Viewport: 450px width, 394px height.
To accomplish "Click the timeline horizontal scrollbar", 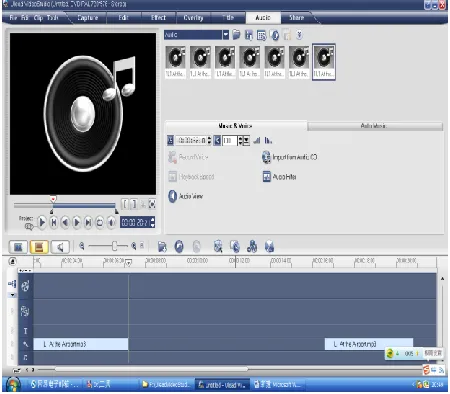I will pyautogui.click(x=152, y=369).
